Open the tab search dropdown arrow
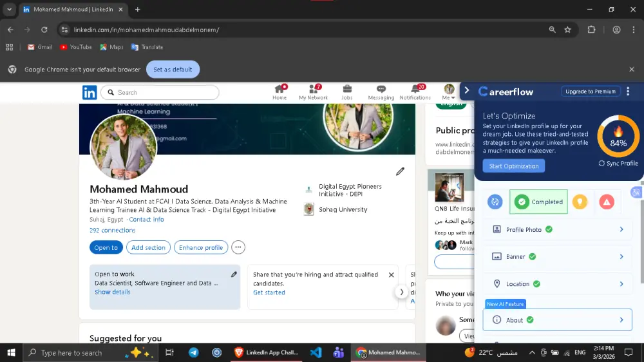 [9, 10]
